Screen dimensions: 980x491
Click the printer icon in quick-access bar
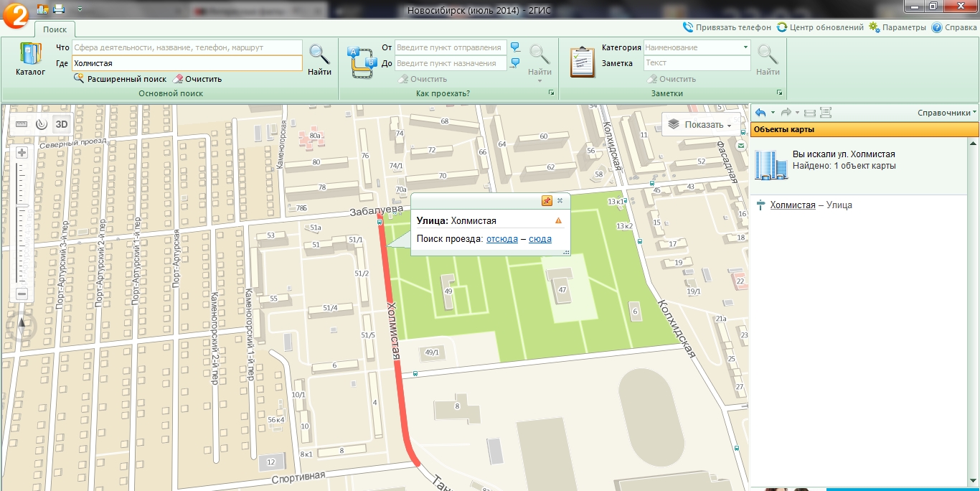[59, 9]
